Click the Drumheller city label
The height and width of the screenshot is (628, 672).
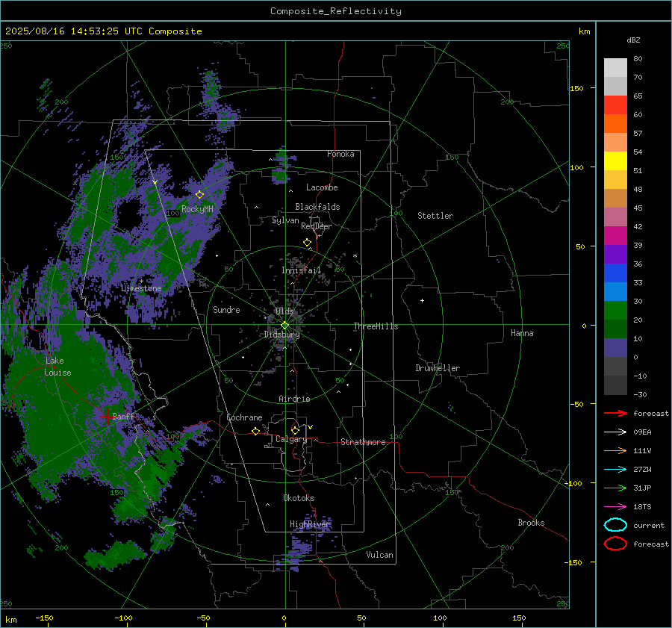point(438,368)
